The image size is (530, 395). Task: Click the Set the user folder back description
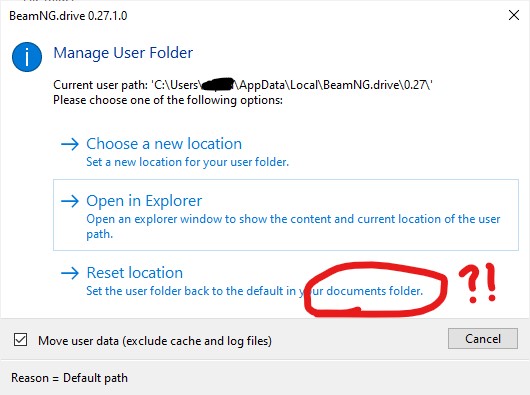[x=255, y=291]
